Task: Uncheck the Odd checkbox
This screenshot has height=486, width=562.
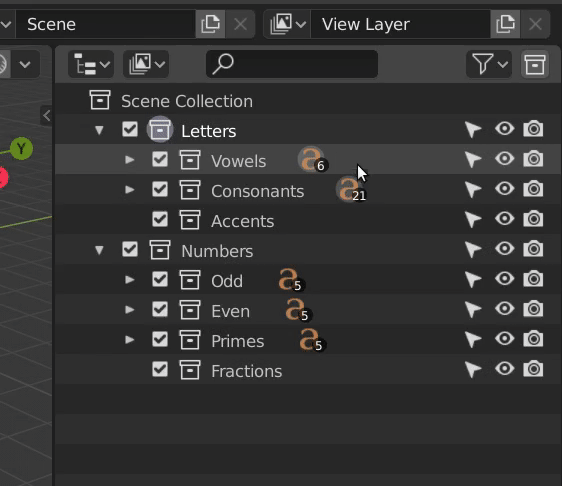Action: point(160,279)
